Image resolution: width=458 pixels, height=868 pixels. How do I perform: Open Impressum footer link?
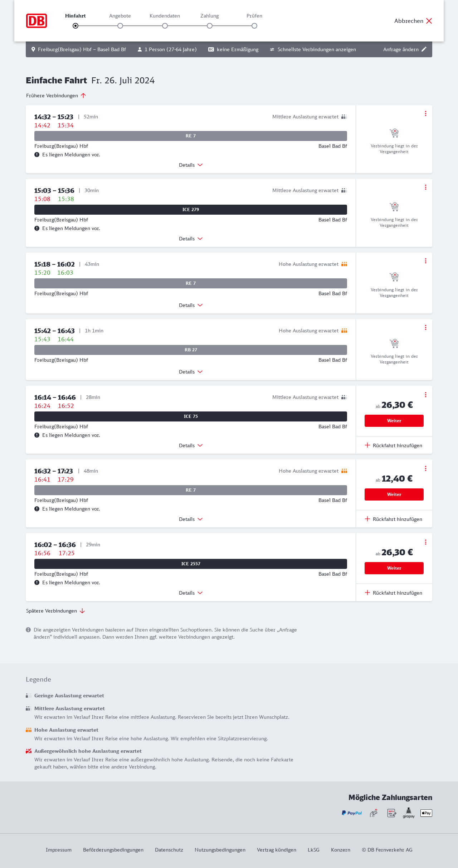[59, 850]
